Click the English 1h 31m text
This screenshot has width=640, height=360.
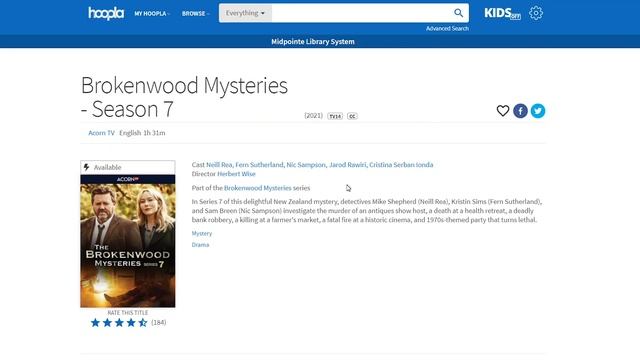142,133
